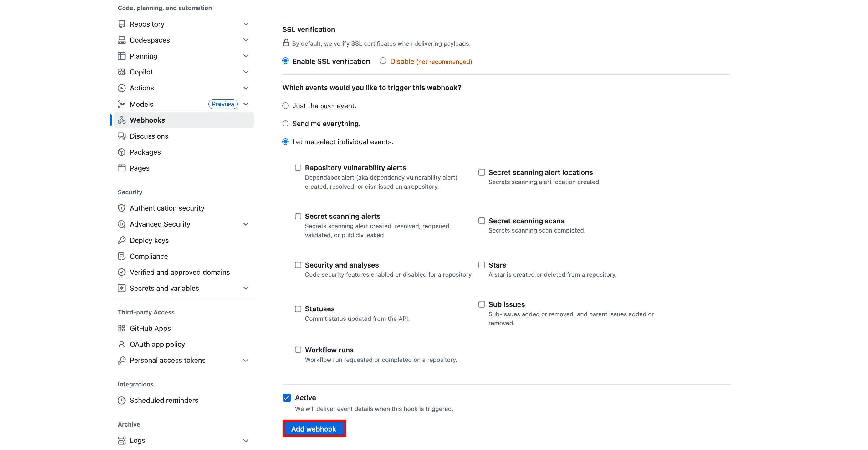This screenshot has width=868, height=450.
Task: Select the Webhooks icon
Action: click(122, 120)
